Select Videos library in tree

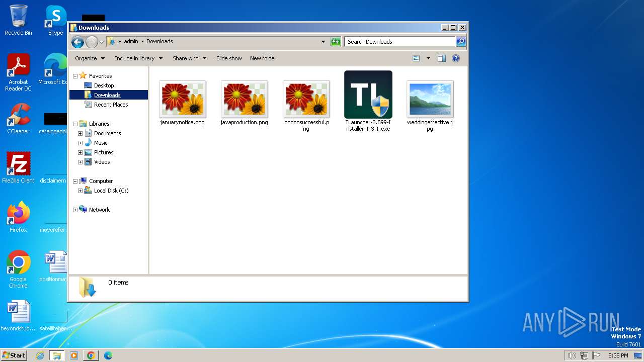[102, 162]
